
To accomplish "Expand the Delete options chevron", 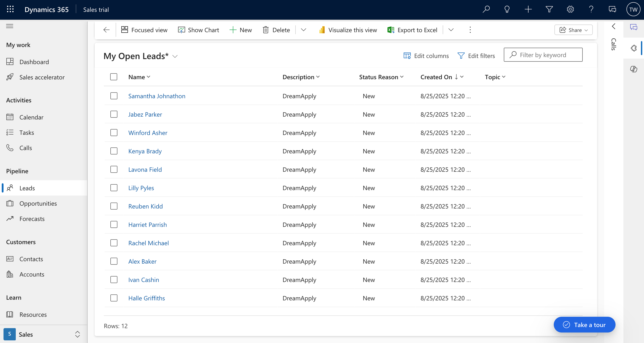I will click(x=304, y=30).
